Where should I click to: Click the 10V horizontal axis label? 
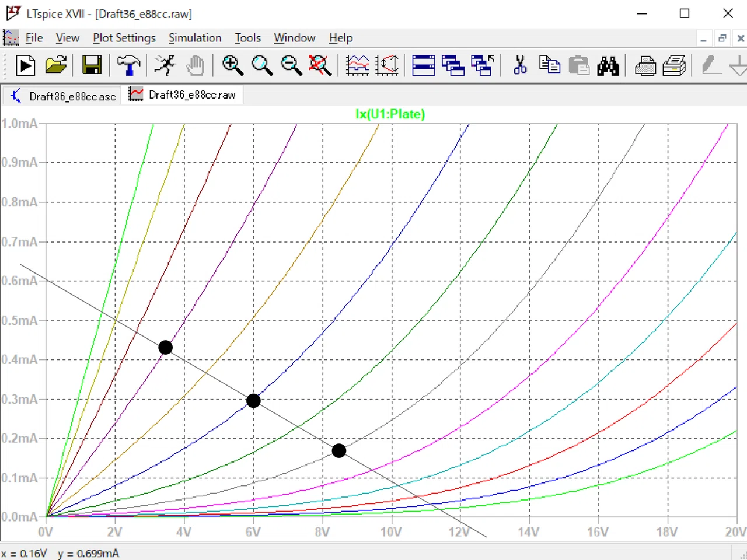pos(391,531)
